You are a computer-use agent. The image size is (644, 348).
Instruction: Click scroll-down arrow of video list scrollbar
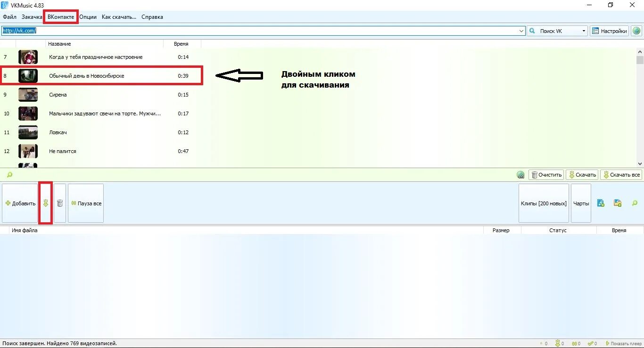(x=640, y=163)
